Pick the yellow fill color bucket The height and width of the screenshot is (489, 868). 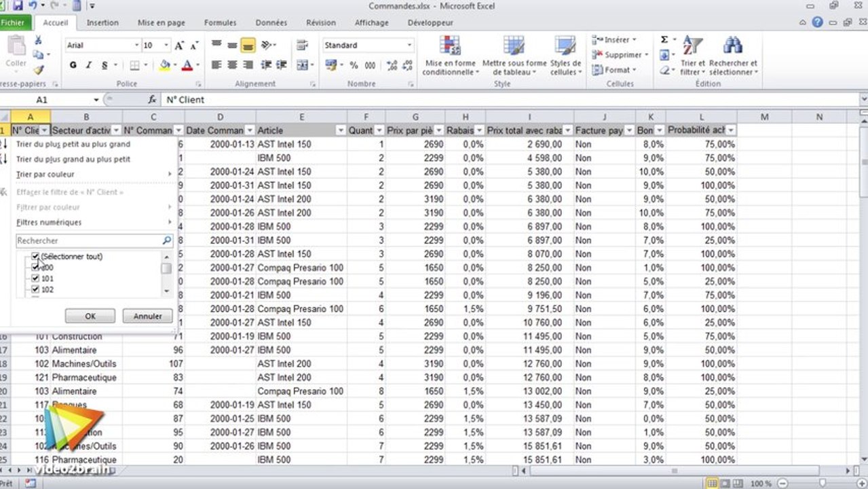click(x=164, y=65)
